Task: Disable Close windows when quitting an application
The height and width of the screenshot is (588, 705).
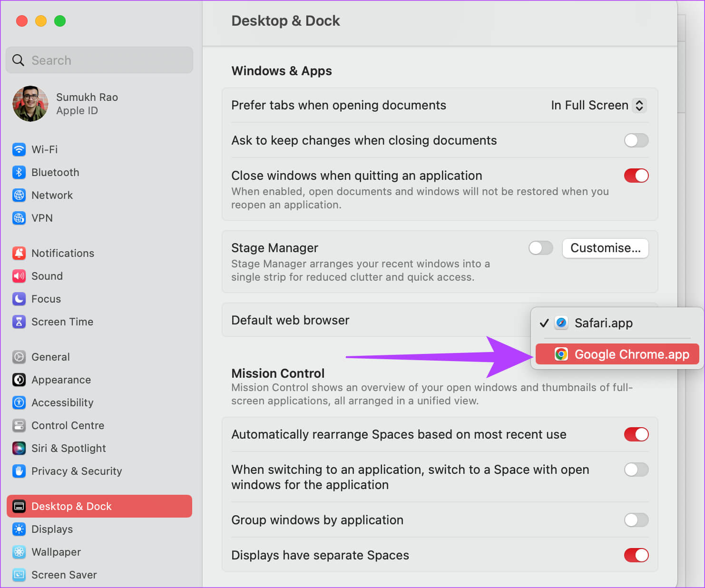Action: 636,176
